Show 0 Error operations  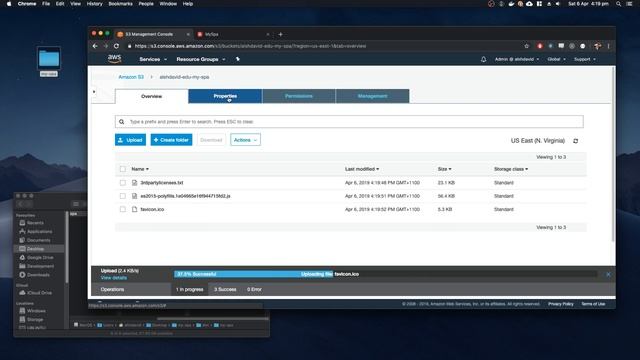[x=254, y=289]
